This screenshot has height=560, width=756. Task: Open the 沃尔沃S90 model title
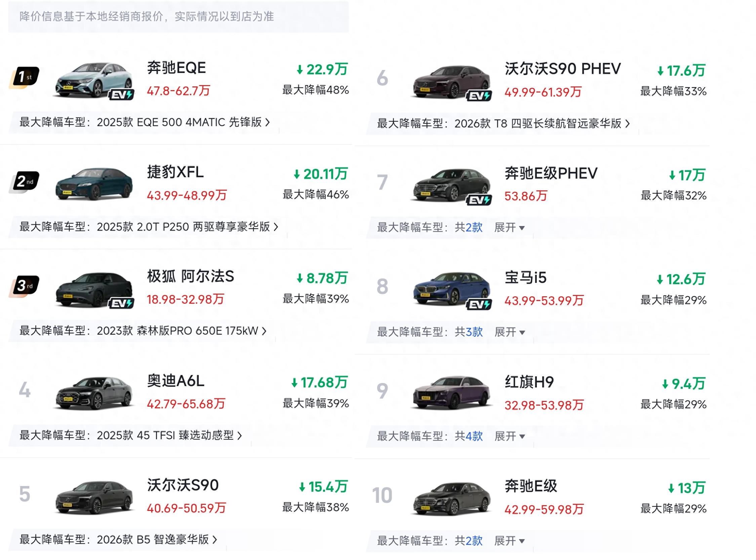[x=183, y=485]
